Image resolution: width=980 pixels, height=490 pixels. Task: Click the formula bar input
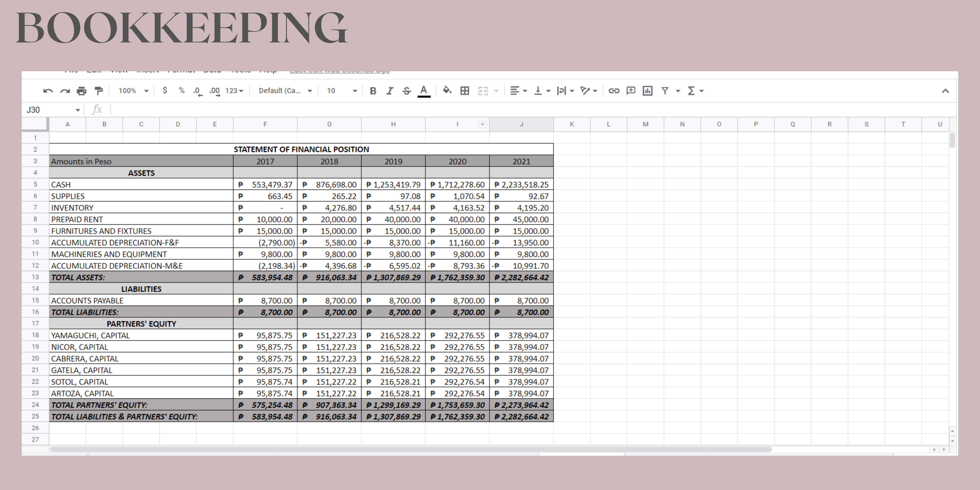point(533,110)
